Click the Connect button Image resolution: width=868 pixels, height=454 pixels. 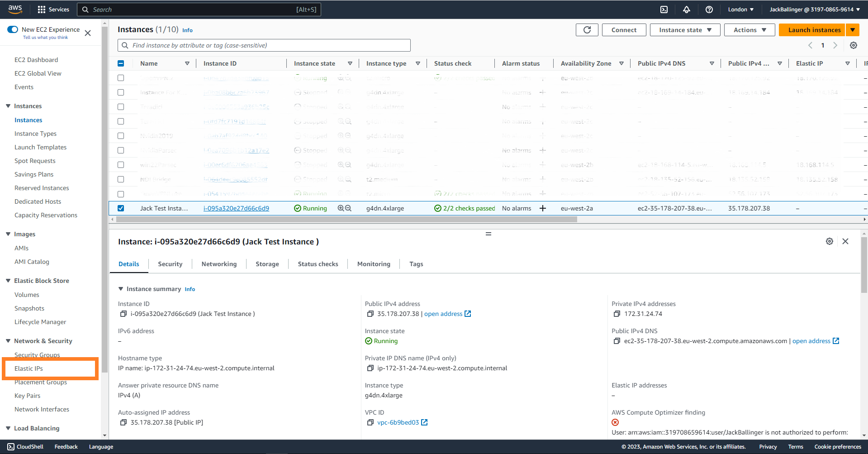pyautogui.click(x=623, y=30)
